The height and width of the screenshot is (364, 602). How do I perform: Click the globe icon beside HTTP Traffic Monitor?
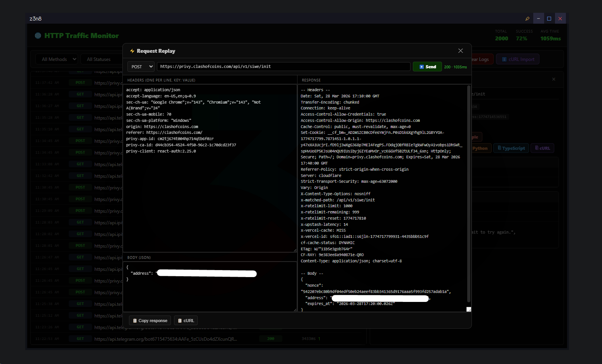click(38, 36)
